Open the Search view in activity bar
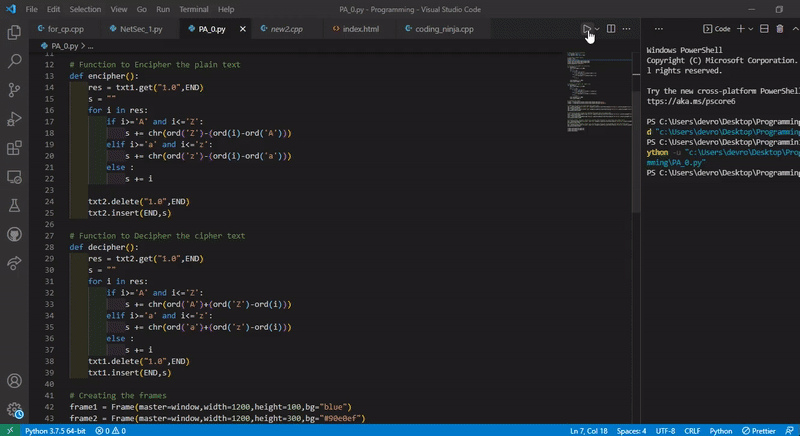Viewport: 800px width, 436px height. pos(14,61)
